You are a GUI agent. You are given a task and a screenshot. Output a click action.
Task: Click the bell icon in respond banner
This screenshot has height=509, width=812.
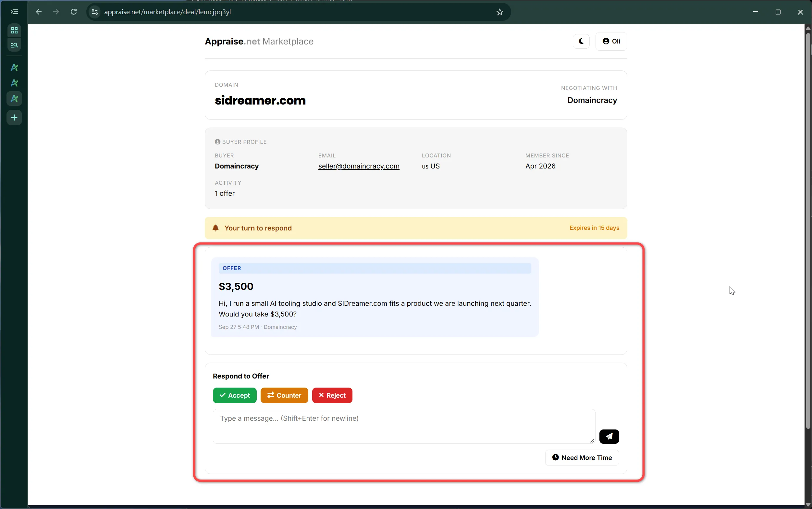216,228
